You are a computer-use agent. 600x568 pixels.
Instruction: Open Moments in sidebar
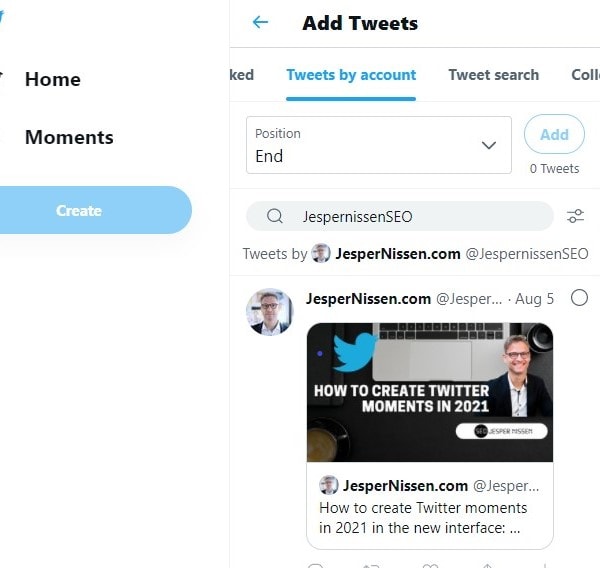[69, 137]
